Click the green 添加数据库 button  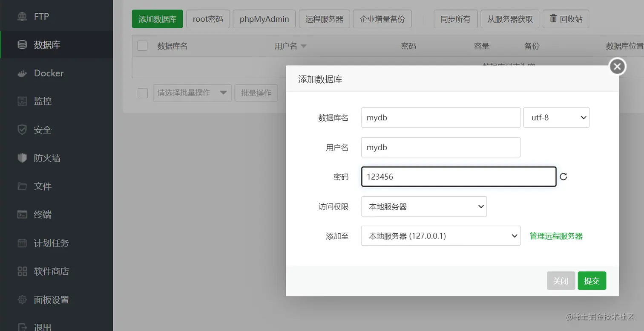point(158,19)
